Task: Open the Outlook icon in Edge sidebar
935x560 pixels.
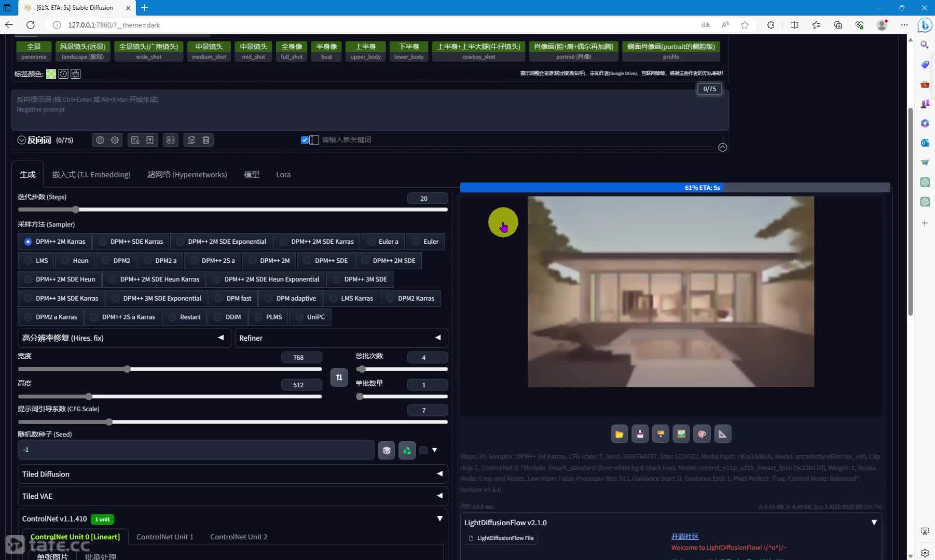Action: (x=925, y=143)
